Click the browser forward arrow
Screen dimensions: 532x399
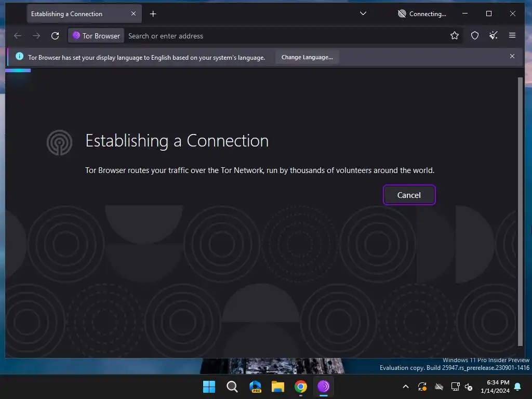point(36,36)
